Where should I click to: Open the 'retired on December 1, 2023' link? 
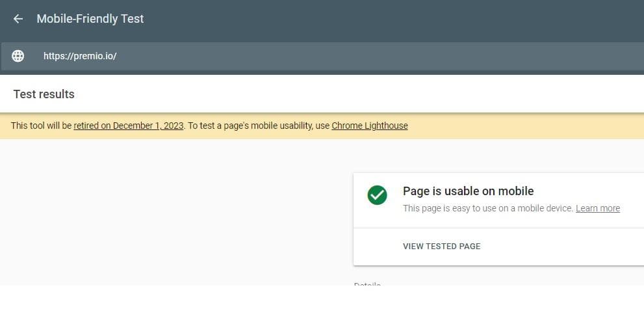point(129,126)
